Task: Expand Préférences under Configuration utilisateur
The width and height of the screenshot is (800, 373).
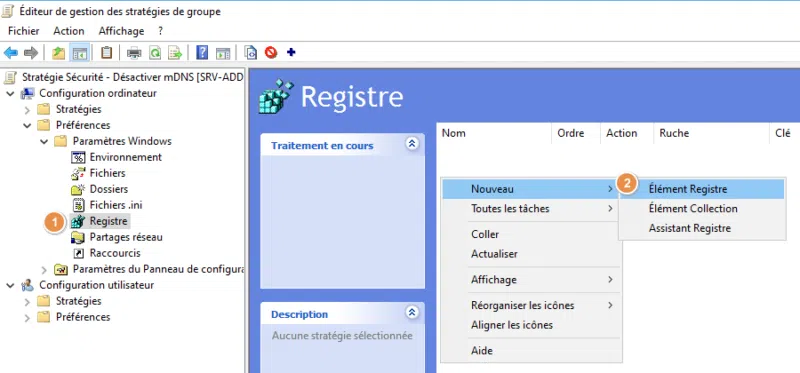Action: pos(28,317)
